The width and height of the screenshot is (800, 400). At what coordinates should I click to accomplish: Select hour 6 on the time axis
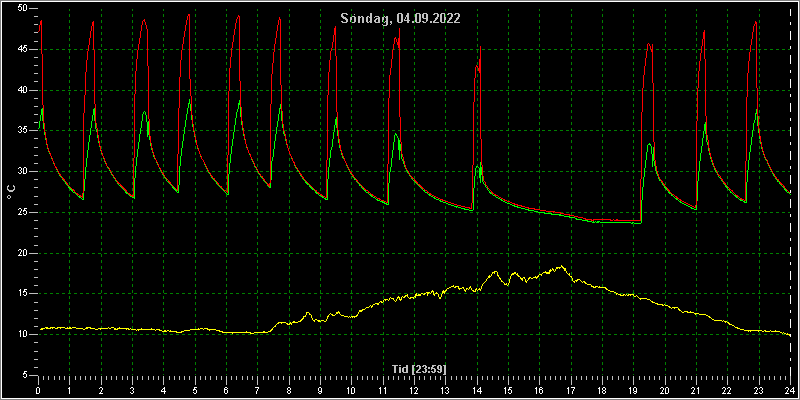226,391
